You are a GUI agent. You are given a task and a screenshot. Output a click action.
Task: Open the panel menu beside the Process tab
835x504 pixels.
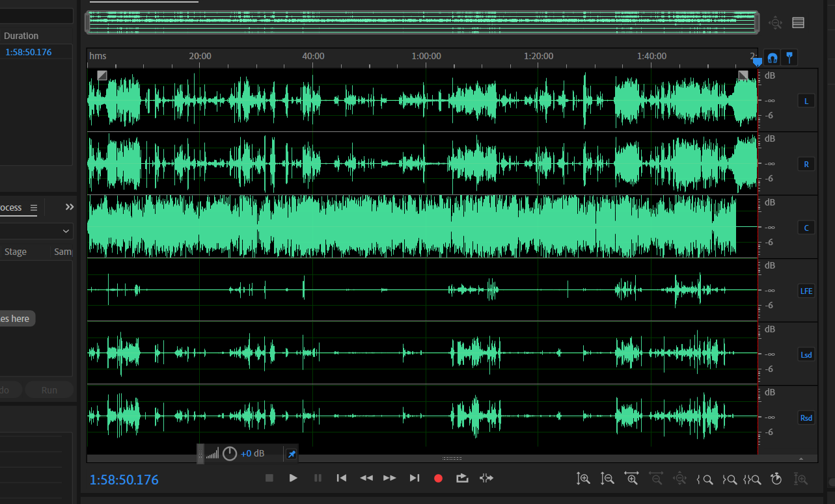point(34,208)
